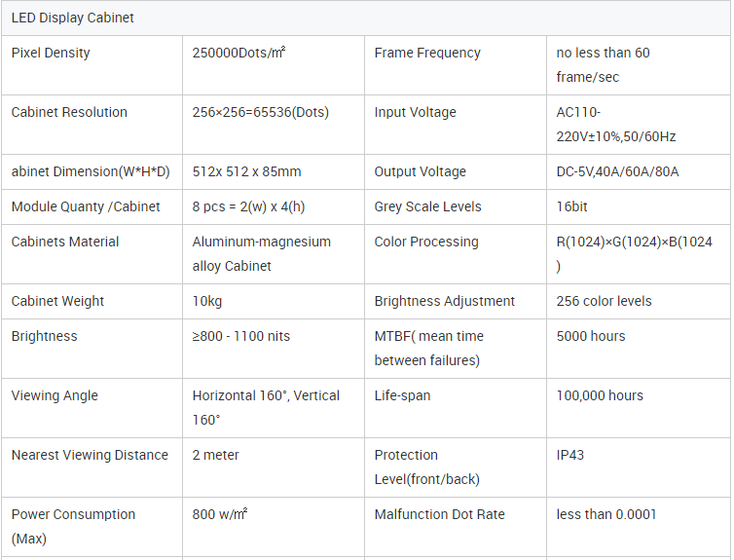This screenshot has height=560, width=734.
Task: Select the DC-5V,40A/60A/80A output value
Action: tap(617, 171)
